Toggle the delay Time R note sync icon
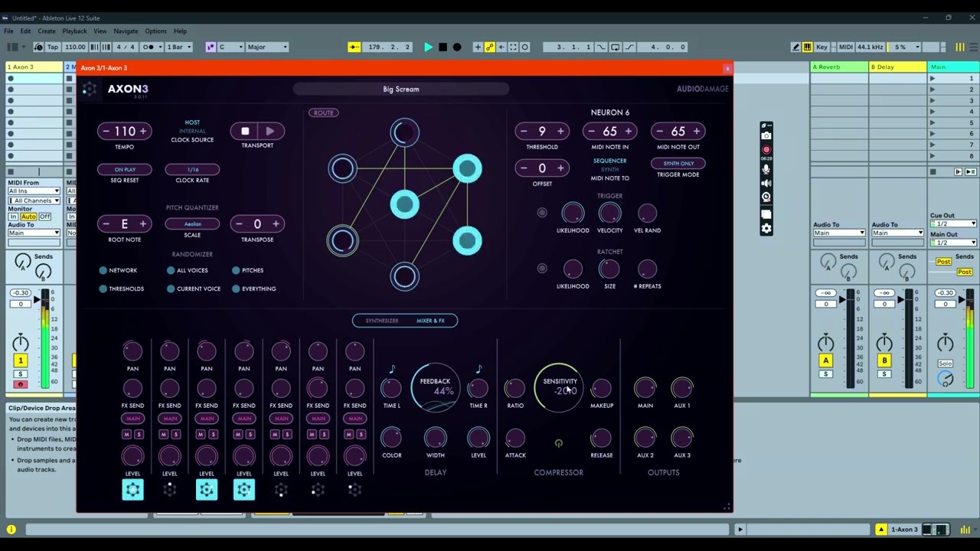The height and width of the screenshot is (551, 980). (479, 369)
